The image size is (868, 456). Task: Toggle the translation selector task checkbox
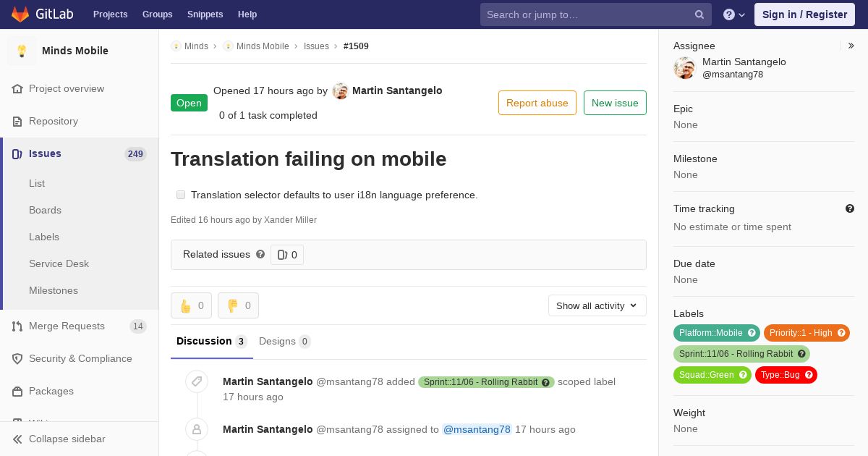(x=181, y=195)
